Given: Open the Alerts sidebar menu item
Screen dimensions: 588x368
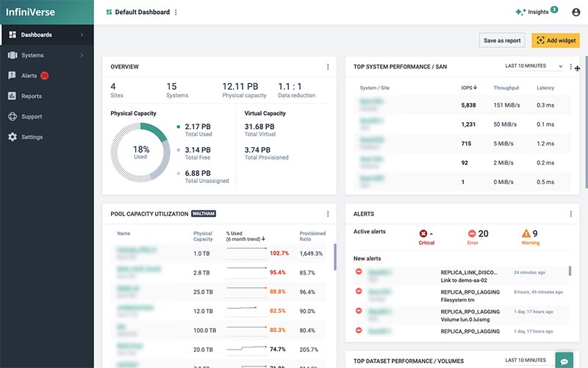Looking at the screenshot, I should click(29, 76).
